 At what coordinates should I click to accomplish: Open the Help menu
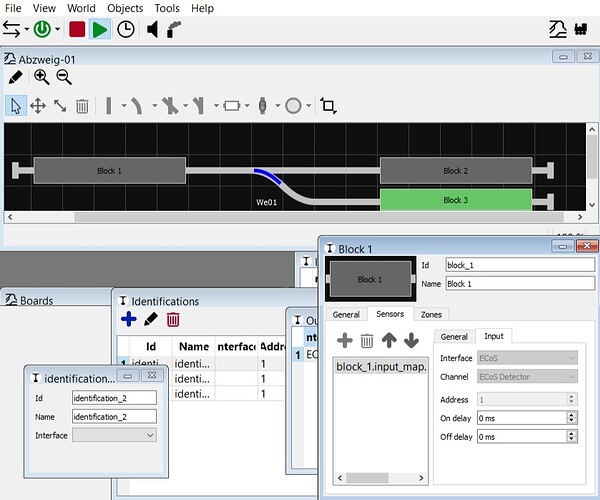tap(202, 8)
